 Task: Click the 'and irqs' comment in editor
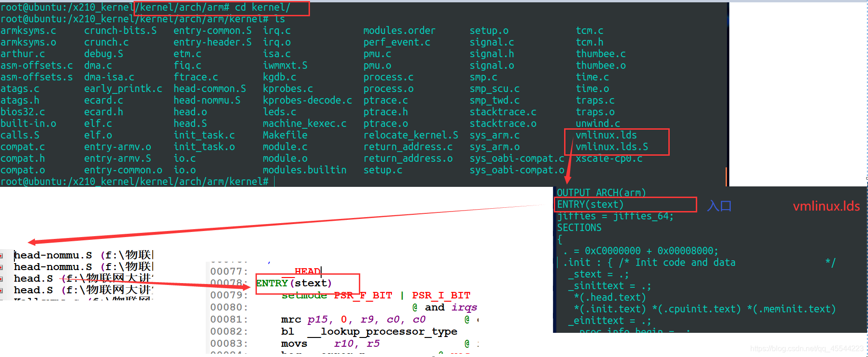coord(451,307)
